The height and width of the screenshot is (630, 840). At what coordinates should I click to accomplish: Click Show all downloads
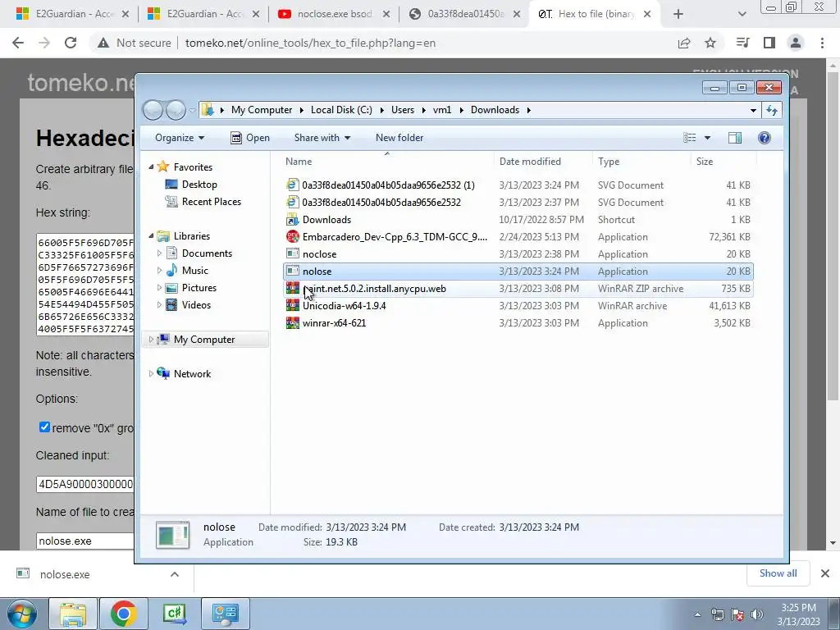point(778,573)
